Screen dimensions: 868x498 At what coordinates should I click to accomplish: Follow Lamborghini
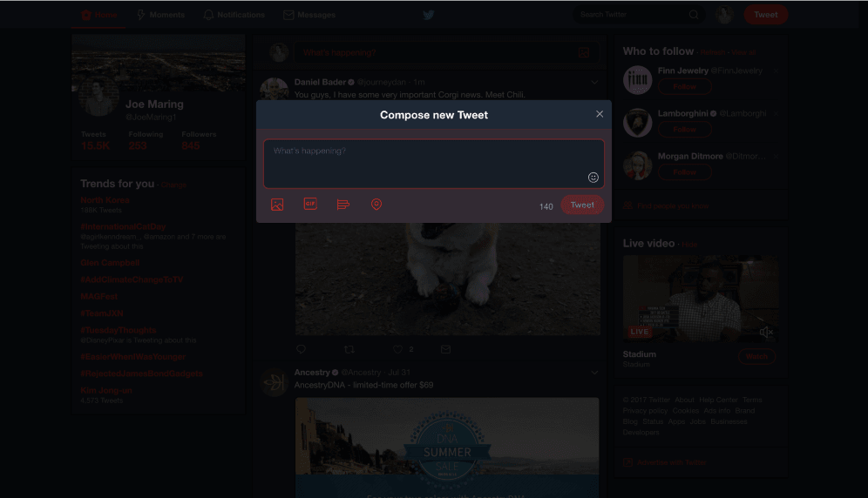[685, 130]
